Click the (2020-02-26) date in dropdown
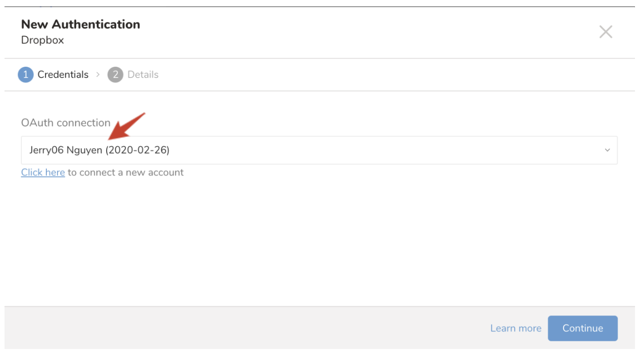644x358 pixels. pyautogui.click(x=137, y=150)
